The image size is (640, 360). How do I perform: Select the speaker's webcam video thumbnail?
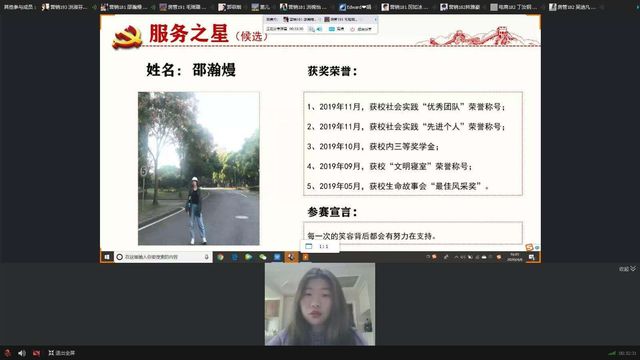click(320, 304)
